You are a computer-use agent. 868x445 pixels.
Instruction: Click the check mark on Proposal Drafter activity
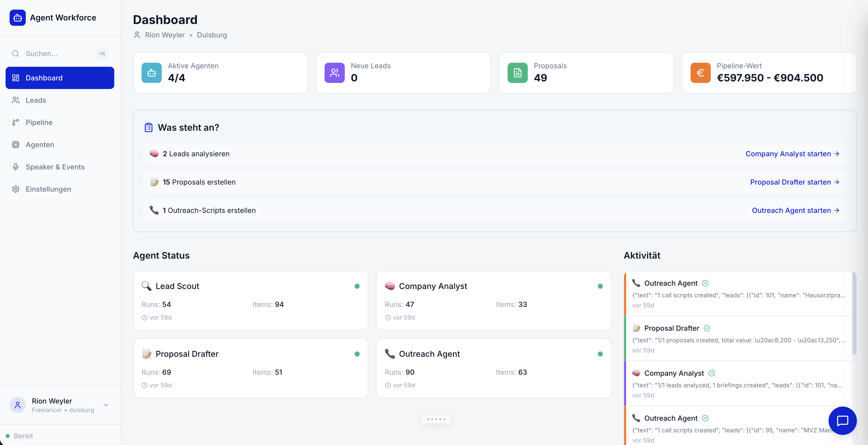coord(707,328)
